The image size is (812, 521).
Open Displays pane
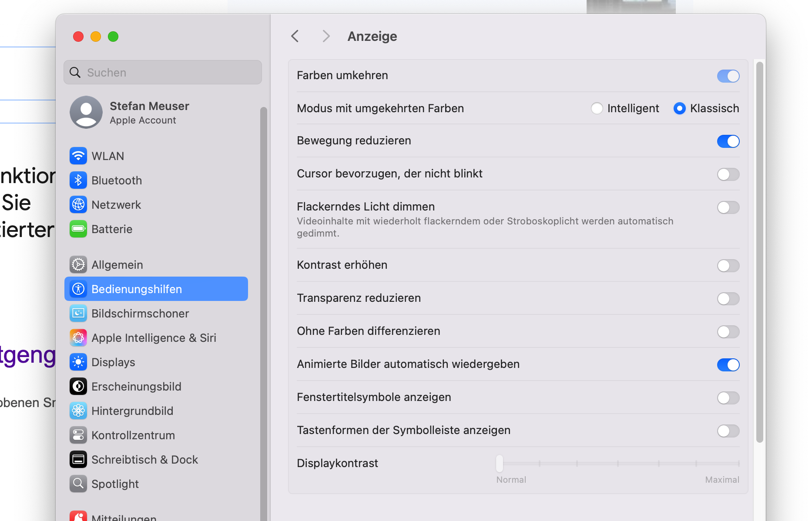point(156,362)
